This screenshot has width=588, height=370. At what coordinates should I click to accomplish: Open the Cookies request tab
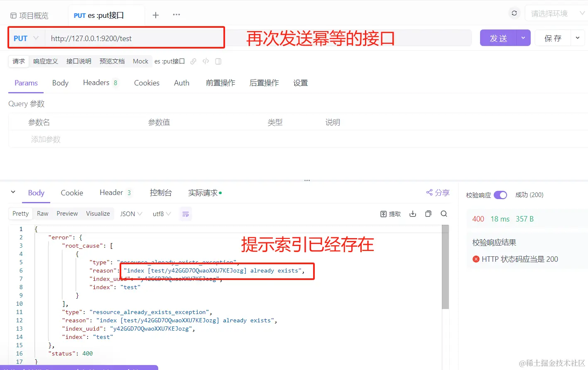[x=147, y=83]
